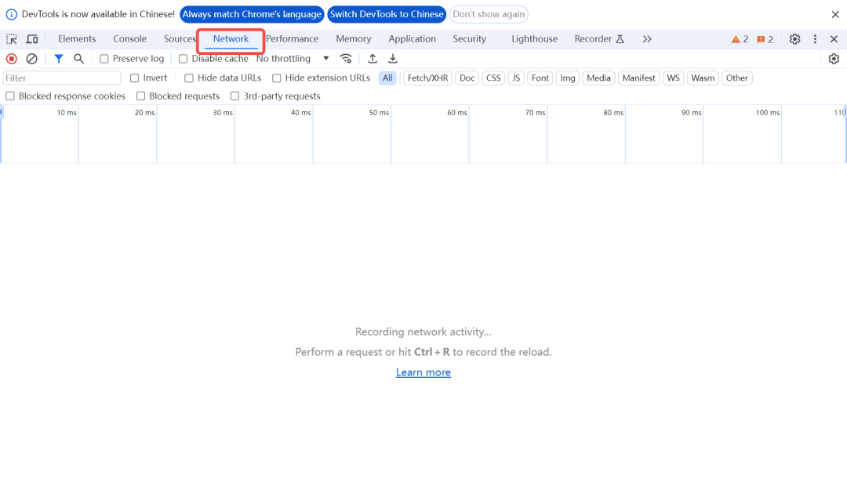Switch to the Console tab

129,39
